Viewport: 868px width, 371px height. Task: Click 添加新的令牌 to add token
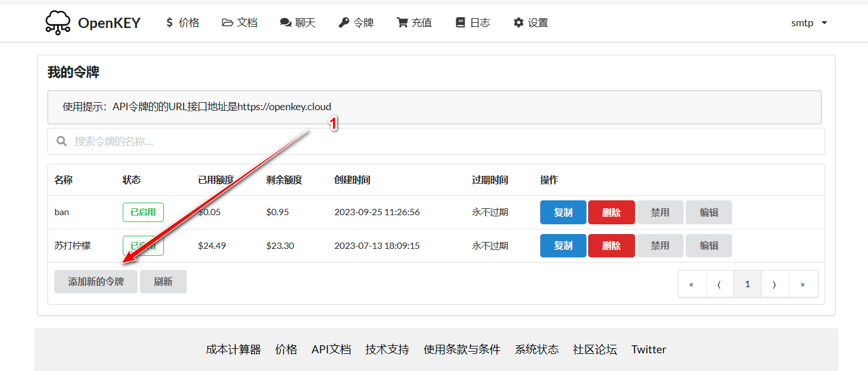click(x=96, y=282)
